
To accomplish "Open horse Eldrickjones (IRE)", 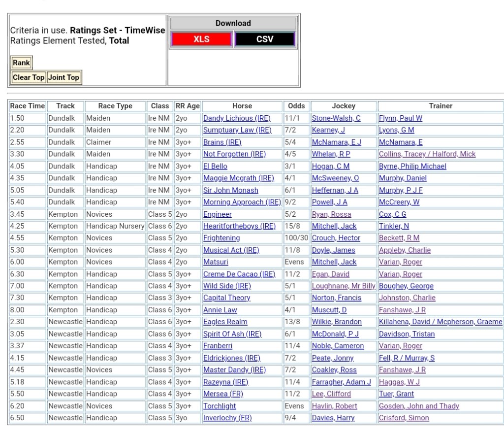I will [x=231, y=358].
